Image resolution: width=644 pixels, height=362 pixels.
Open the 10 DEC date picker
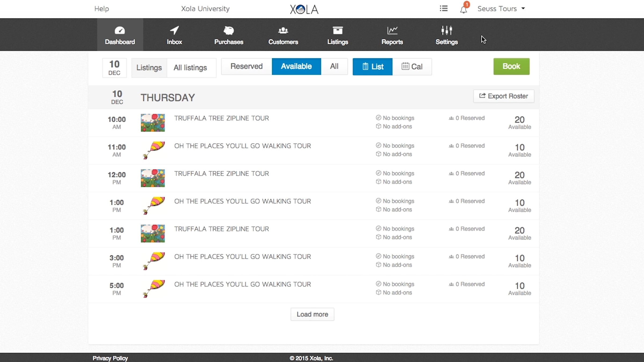pos(114,68)
